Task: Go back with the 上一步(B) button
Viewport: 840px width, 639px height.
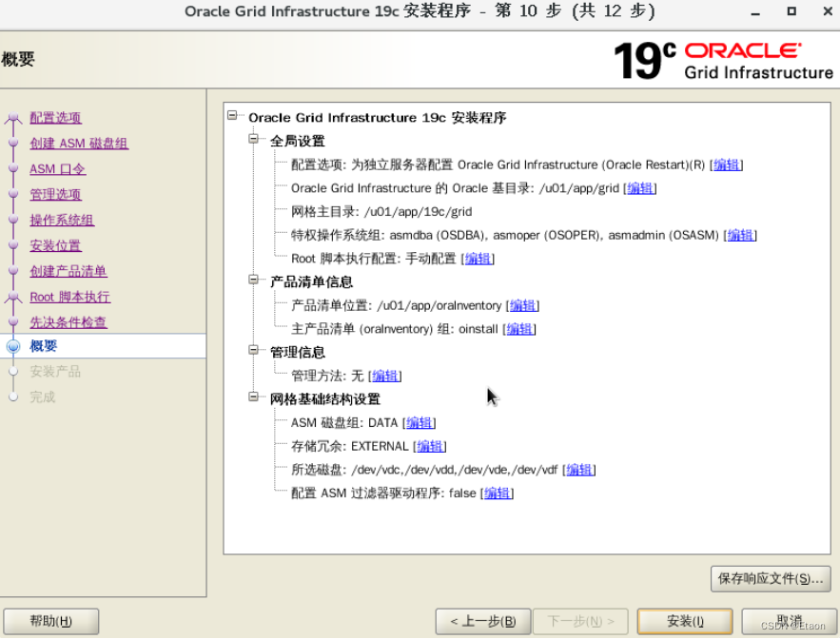Action: pos(483,621)
